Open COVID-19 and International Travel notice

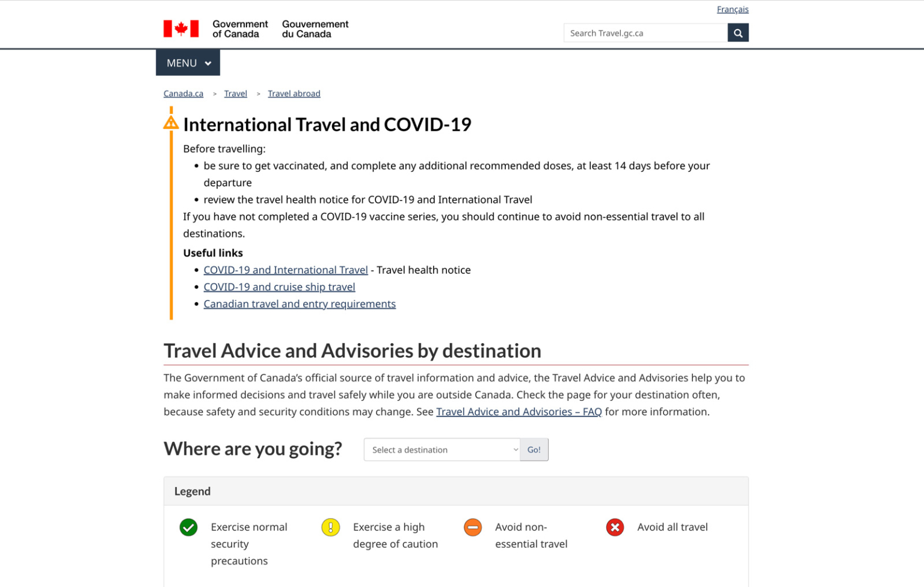click(x=286, y=270)
